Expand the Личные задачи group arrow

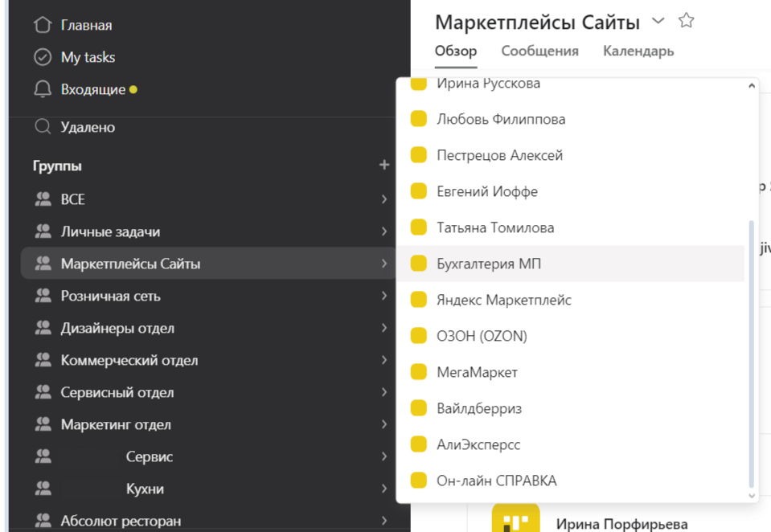[x=384, y=231]
